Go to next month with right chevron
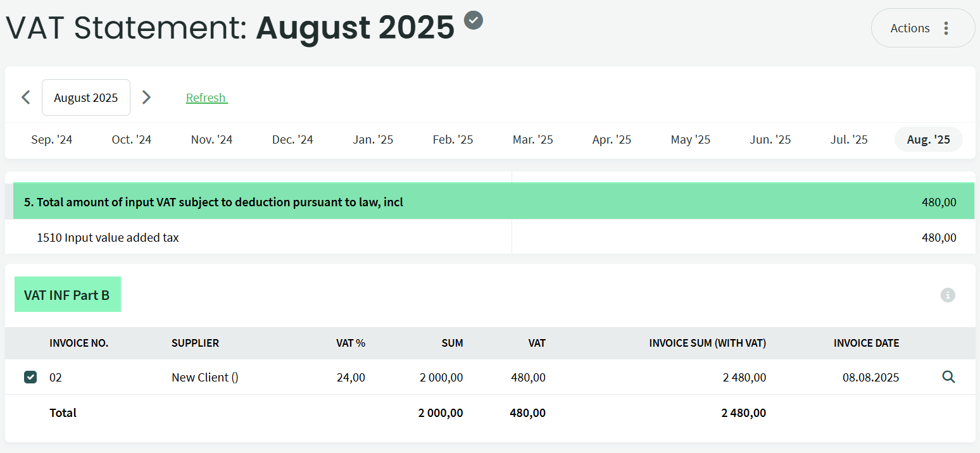 click(146, 97)
